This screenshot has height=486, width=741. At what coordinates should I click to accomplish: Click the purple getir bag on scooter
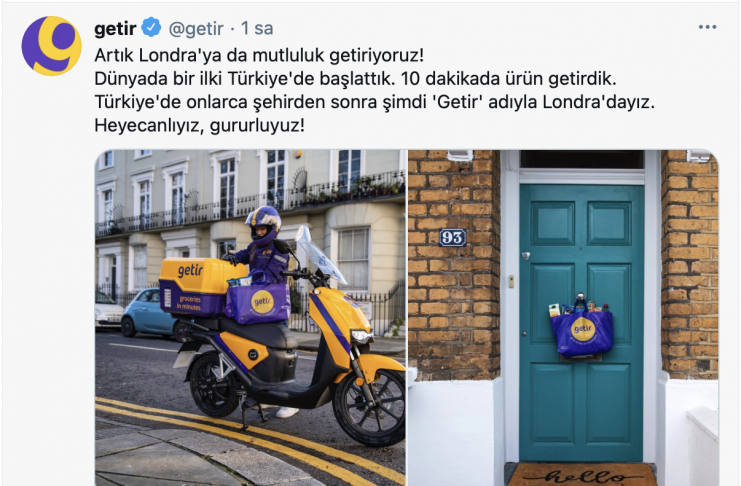click(258, 302)
